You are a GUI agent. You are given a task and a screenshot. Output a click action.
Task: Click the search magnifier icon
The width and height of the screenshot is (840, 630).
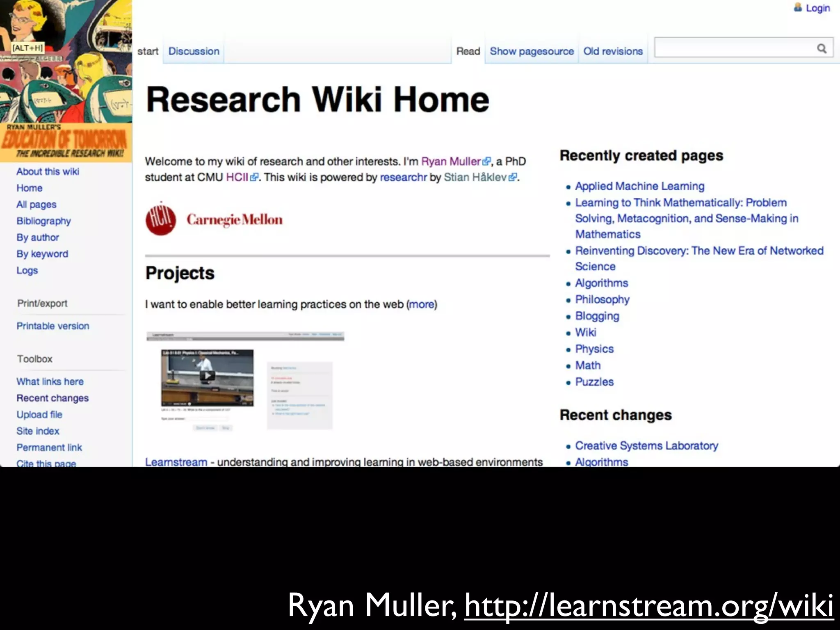[x=822, y=48]
